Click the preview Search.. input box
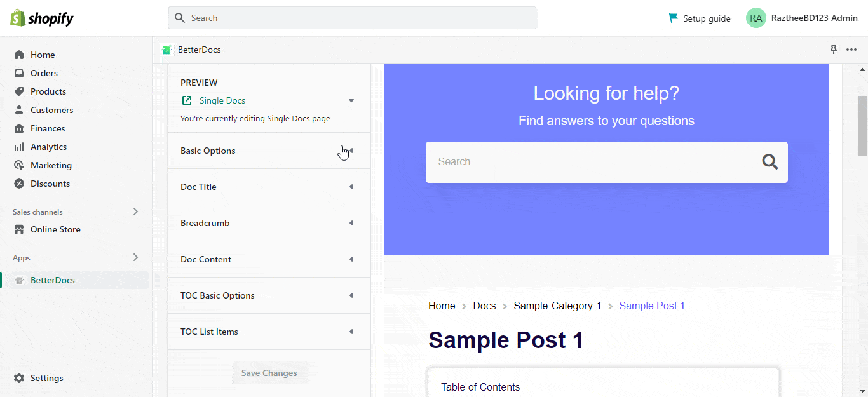868x397 pixels. [x=607, y=162]
